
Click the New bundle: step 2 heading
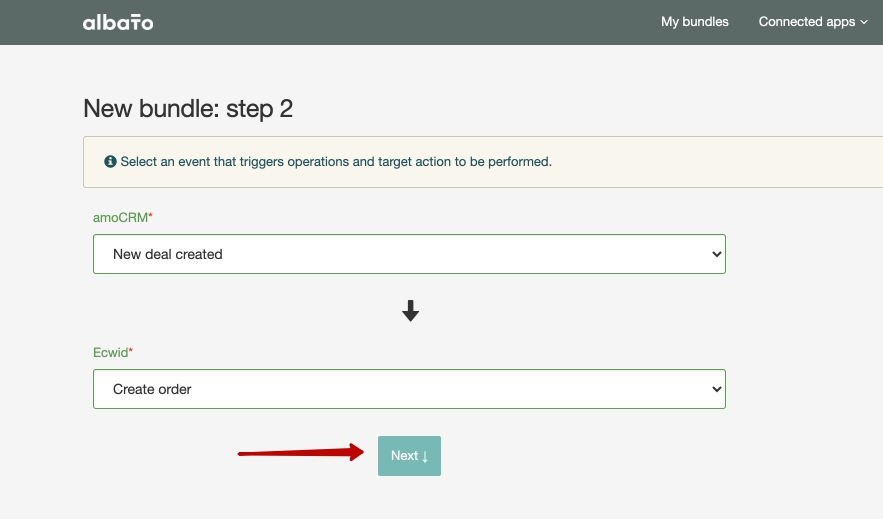[188, 109]
